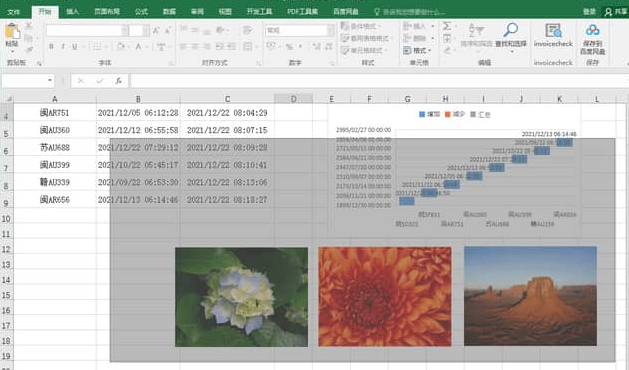The width and height of the screenshot is (629, 370).
Task: Click the decrease font size icon
Action: click(x=168, y=30)
